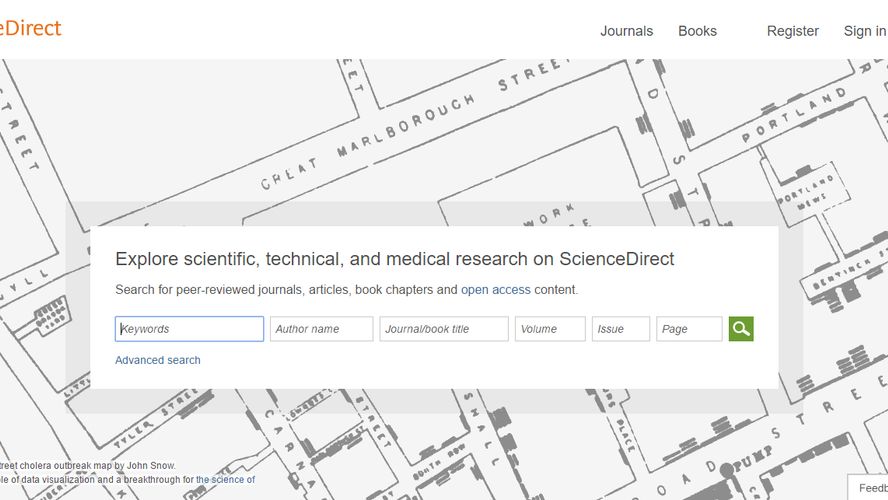The width and height of the screenshot is (888, 500).
Task: Click into the Author name field
Action: coord(321,329)
